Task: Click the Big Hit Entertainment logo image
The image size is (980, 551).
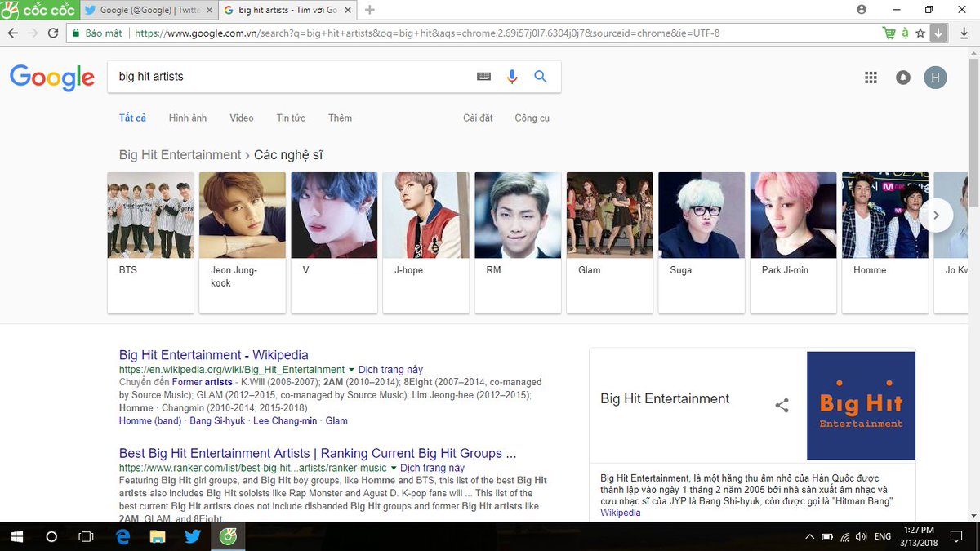Action: pyautogui.click(x=861, y=406)
